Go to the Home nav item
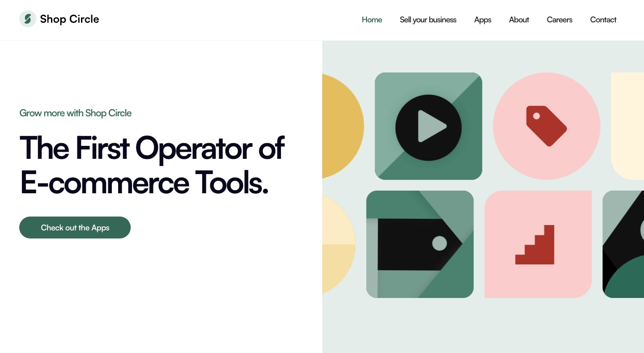The image size is (644, 353). [371, 20]
